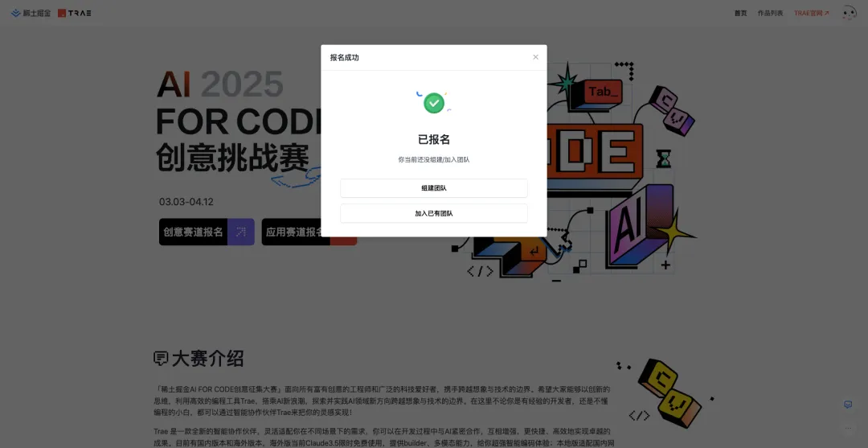868x448 pixels.
Task: Click the 应用赛道报名 button
Action: [309, 232]
